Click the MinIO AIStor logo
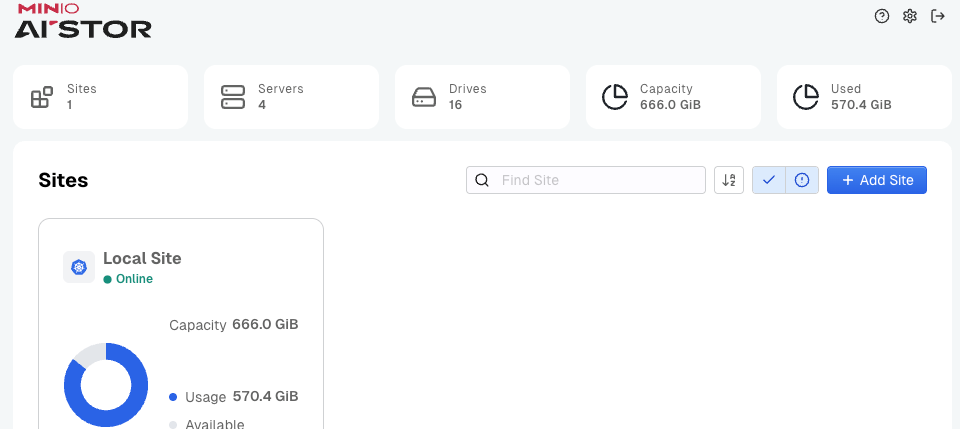 [83, 21]
